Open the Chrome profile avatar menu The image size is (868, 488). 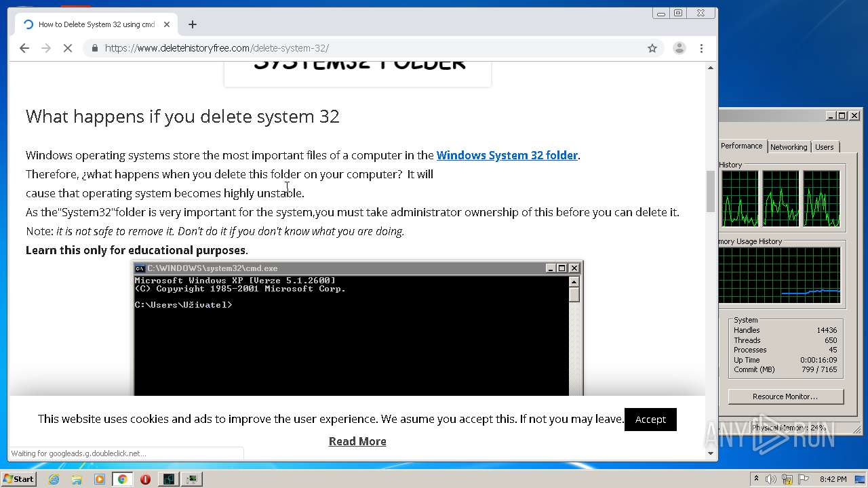click(679, 48)
